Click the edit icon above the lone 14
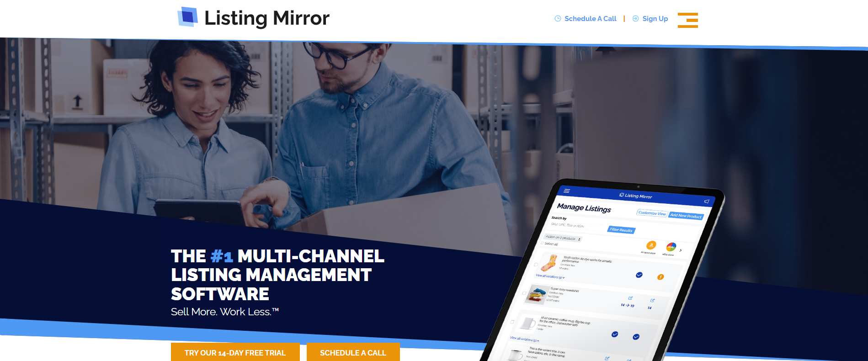 pos(653,300)
